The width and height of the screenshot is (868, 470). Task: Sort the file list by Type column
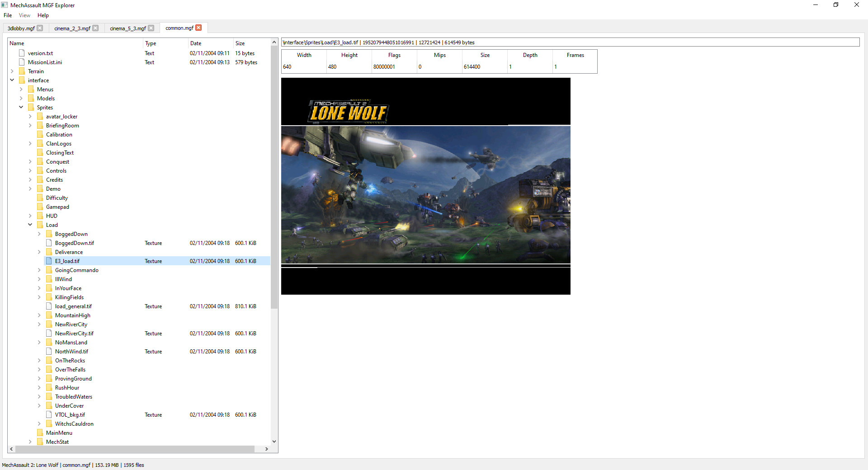[165, 43]
